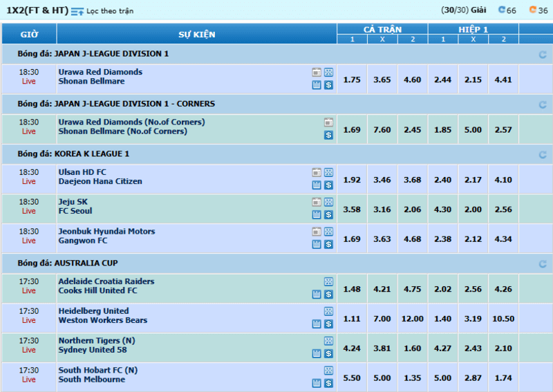Select first-half away odds 4.26 for Cooks Hill

tap(503, 289)
